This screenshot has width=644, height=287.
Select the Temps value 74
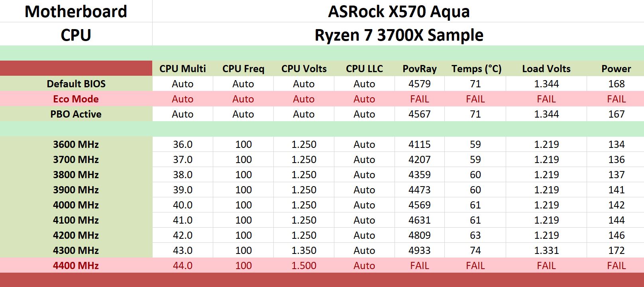click(x=475, y=250)
